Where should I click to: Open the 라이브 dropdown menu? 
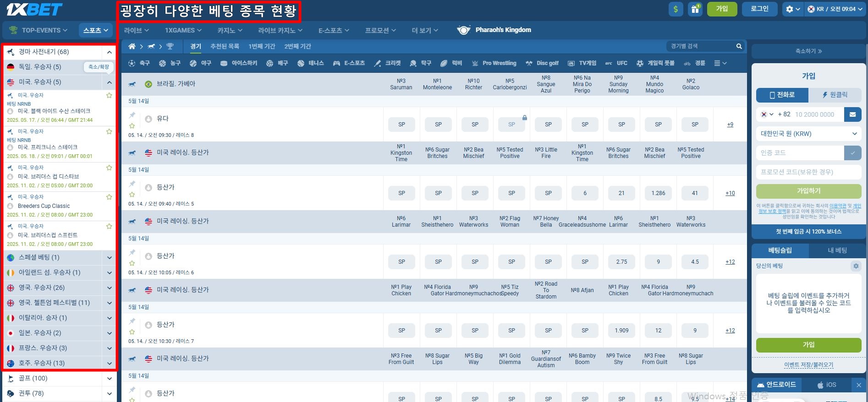tap(137, 30)
